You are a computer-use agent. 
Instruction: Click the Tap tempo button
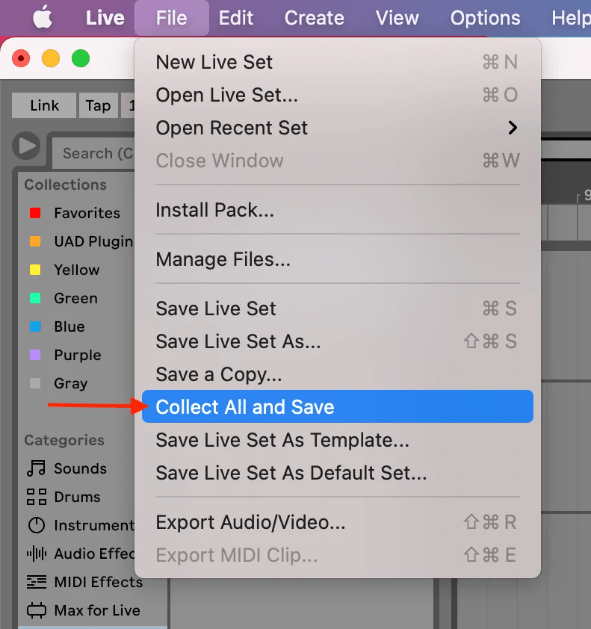point(98,106)
